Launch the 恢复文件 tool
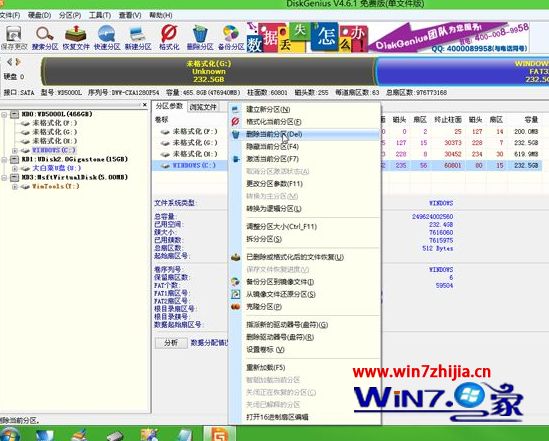549x441 pixels. tap(76, 38)
